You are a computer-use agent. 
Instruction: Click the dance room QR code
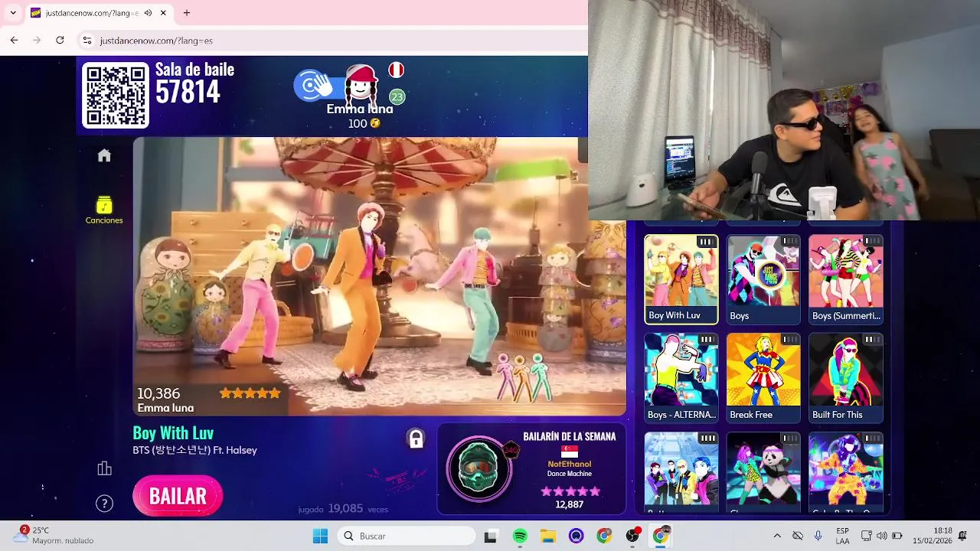[x=116, y=96]
